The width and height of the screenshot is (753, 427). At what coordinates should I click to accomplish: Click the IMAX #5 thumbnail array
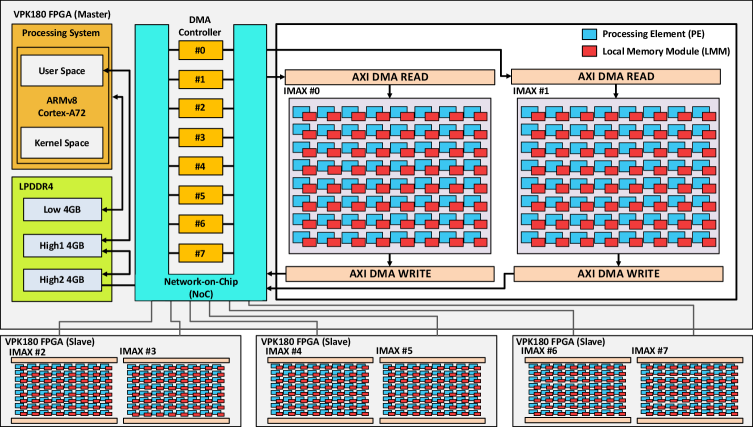(432, 390)
